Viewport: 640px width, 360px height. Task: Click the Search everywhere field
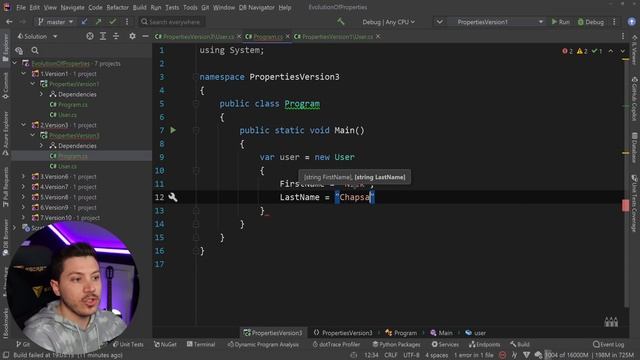pyautogui.click(x=171, y=22)
